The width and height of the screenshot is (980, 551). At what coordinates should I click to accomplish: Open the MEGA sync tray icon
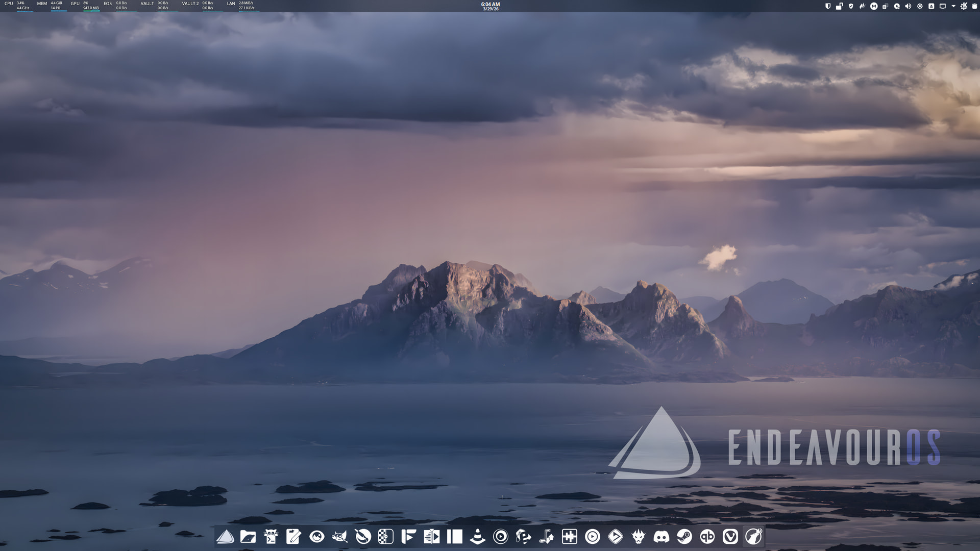tap(874, 6)
